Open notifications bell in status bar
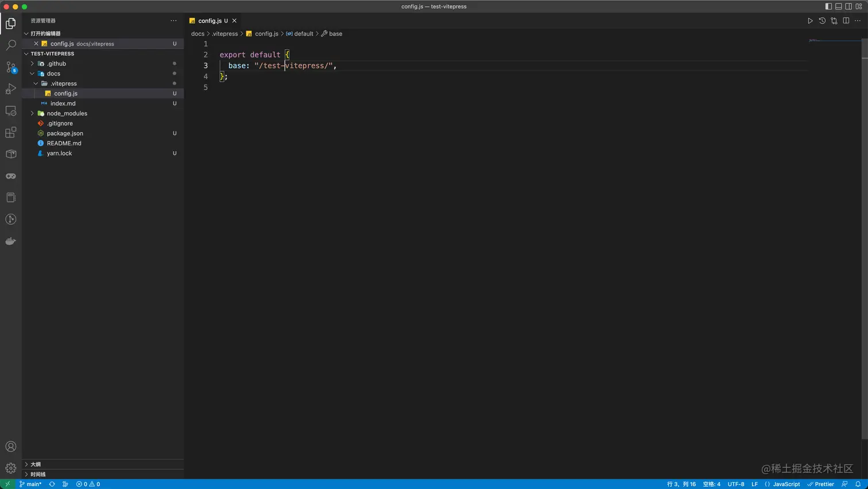The height and width of the screenshot is (489, 868). click(x=858, y=484)
